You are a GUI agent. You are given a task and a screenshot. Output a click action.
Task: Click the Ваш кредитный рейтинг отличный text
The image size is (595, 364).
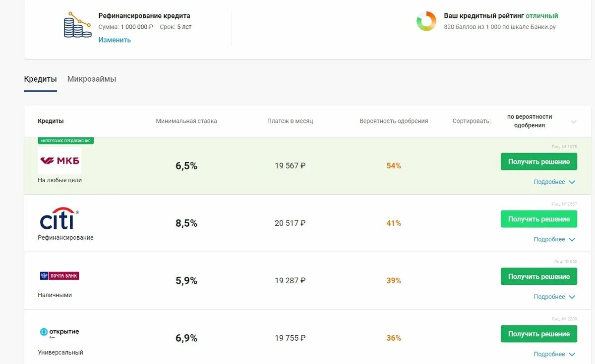[501, 16]
